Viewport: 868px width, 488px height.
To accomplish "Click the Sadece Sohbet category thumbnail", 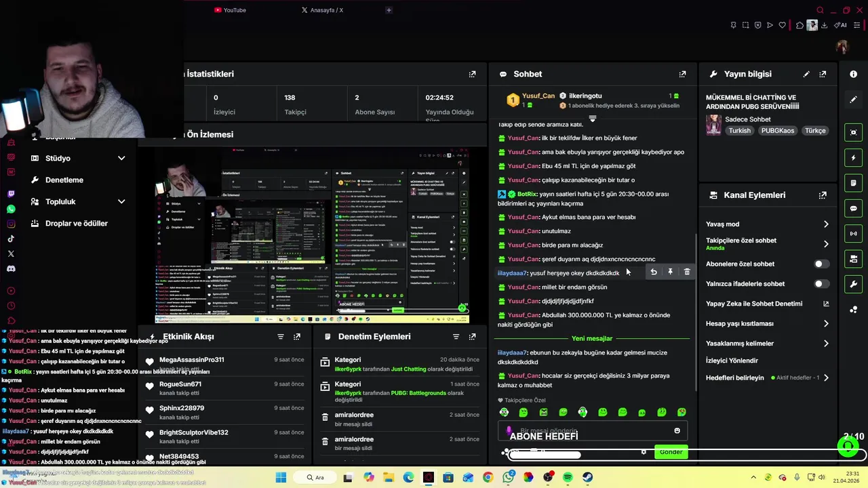I will click(713, 125).
